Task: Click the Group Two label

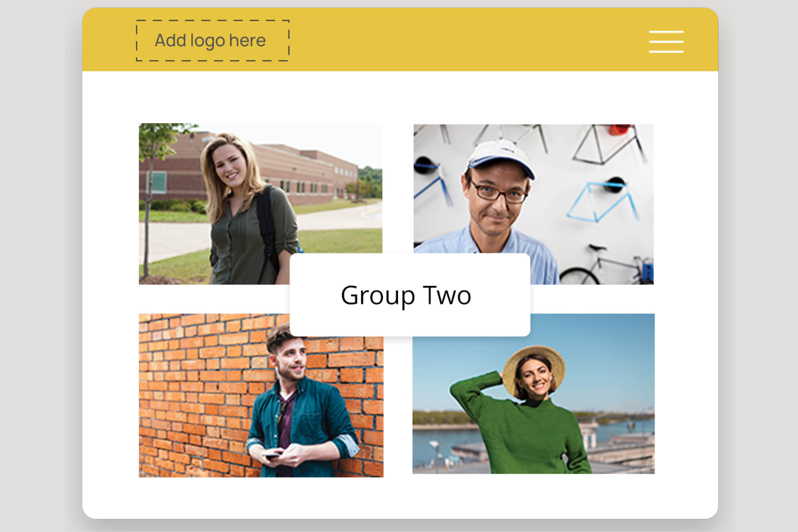Action: tap(406, 296)
